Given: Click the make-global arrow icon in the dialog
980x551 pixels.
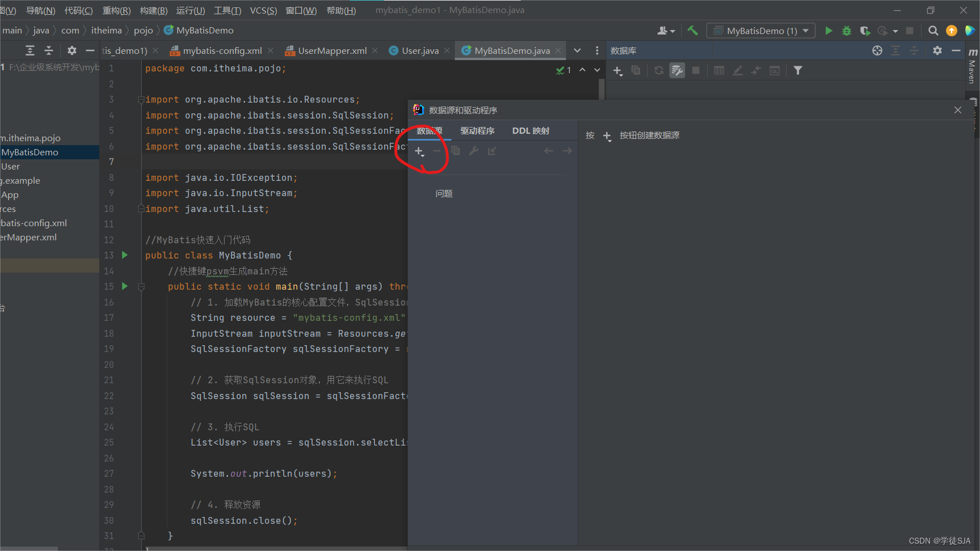Looking at the screenshot, I should 492,151.
